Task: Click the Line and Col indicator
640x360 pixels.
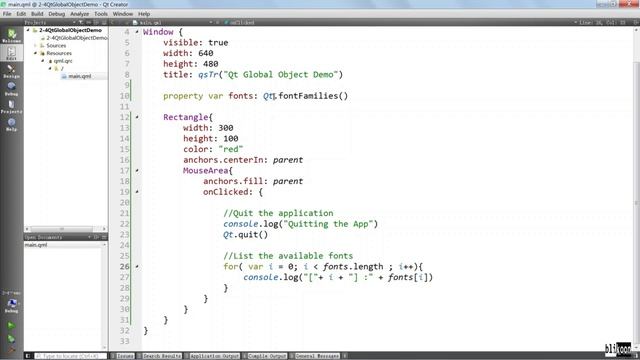Action: [602, 22]
